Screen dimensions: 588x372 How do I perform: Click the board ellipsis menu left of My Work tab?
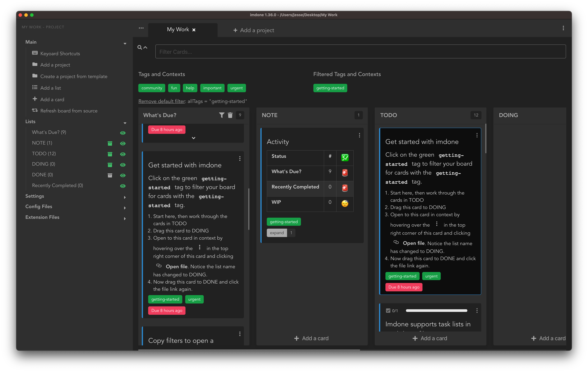pos(141,28)
